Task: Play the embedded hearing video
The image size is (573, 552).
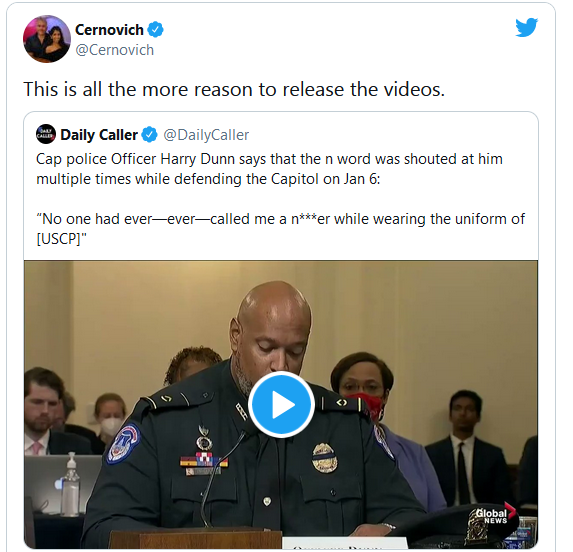Action: coord(281,404)
